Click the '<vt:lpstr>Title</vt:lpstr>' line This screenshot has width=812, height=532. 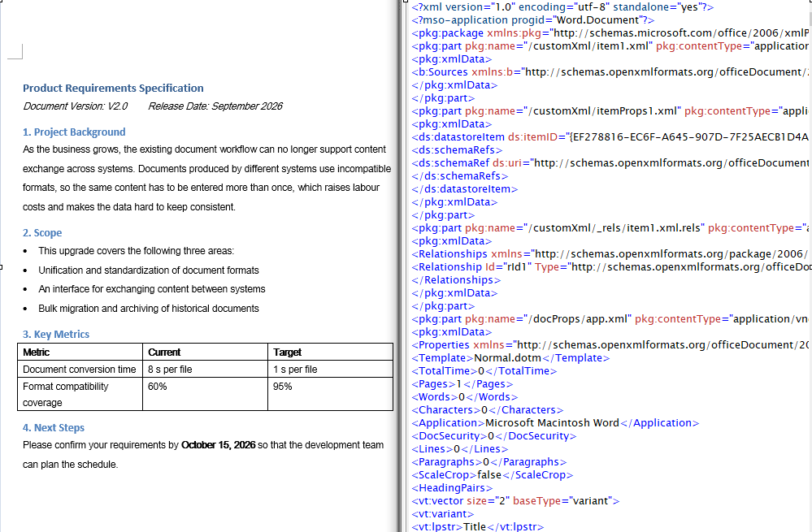tap(477, 527)
